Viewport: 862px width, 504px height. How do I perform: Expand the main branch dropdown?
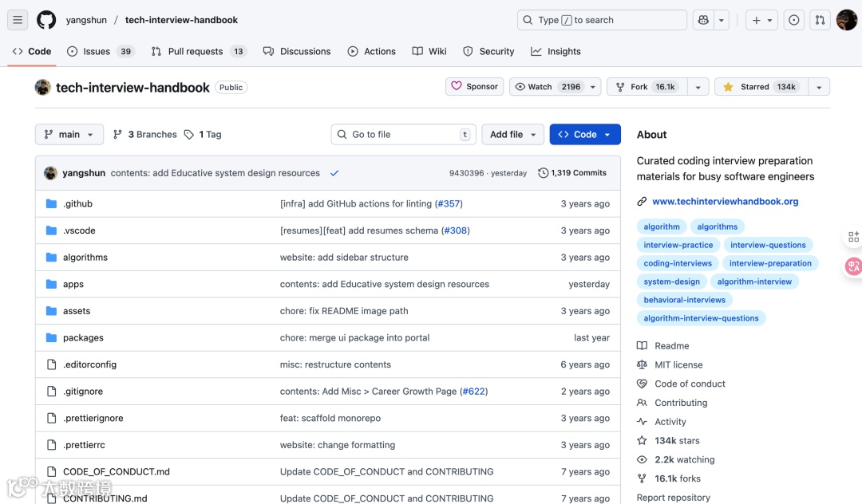click(69, 135)
